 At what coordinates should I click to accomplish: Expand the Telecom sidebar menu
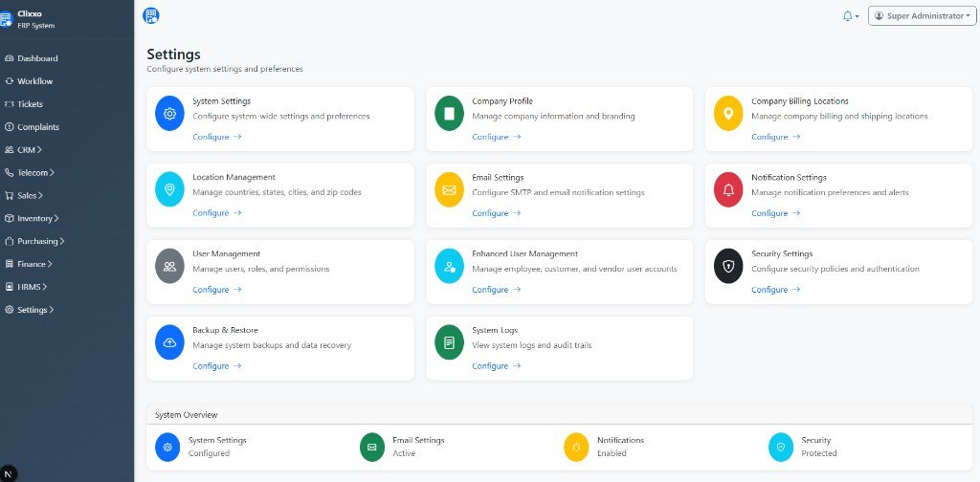pyautogui.click(x=30, y=173)
